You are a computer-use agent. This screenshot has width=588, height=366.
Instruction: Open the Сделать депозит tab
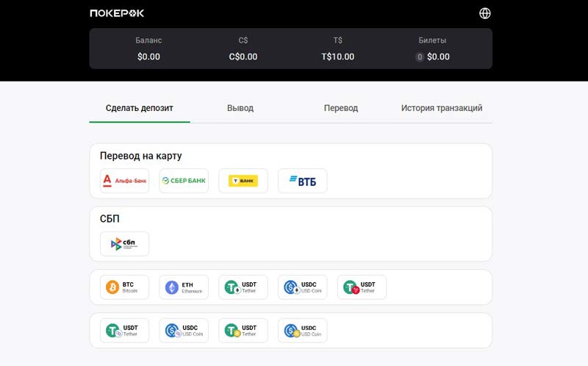click(x=140, y=108)
